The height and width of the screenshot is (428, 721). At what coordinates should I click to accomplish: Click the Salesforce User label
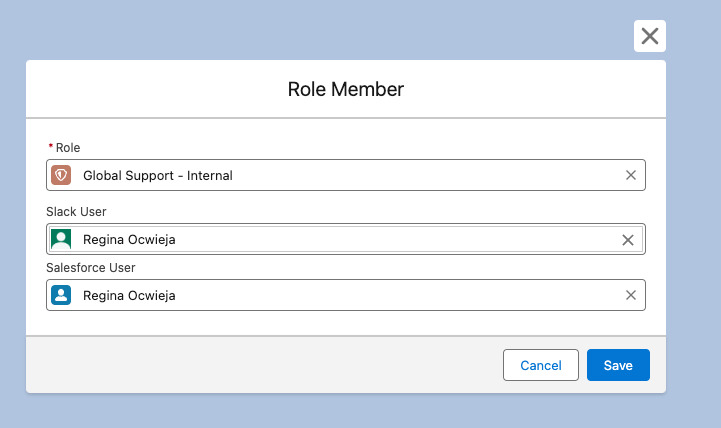point(91,268)
